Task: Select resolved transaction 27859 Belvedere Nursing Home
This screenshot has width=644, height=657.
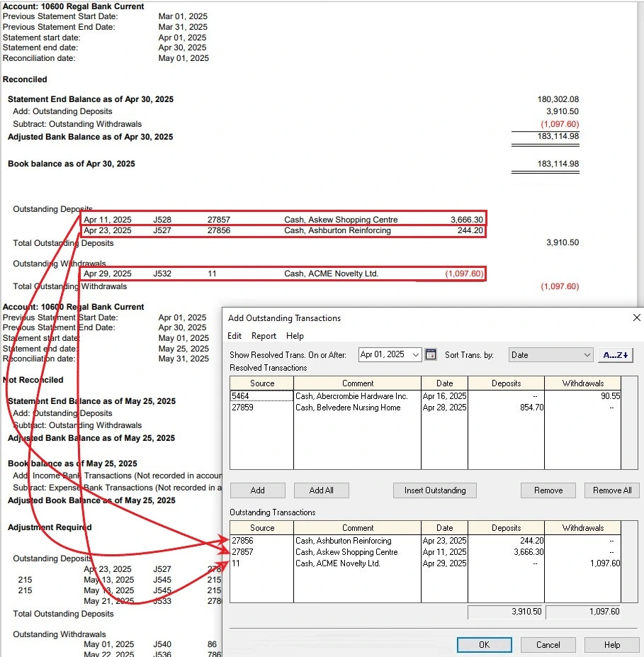Action: (333, 408)
